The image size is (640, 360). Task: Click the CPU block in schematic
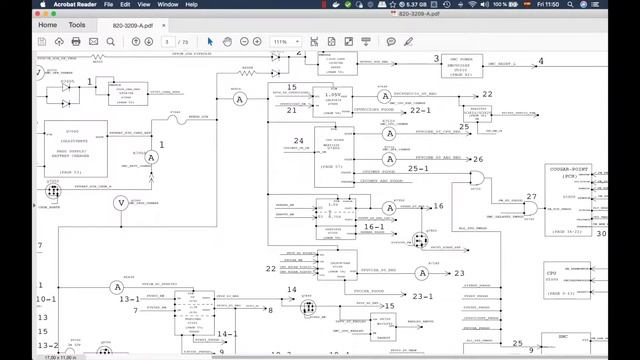(567, 280)
